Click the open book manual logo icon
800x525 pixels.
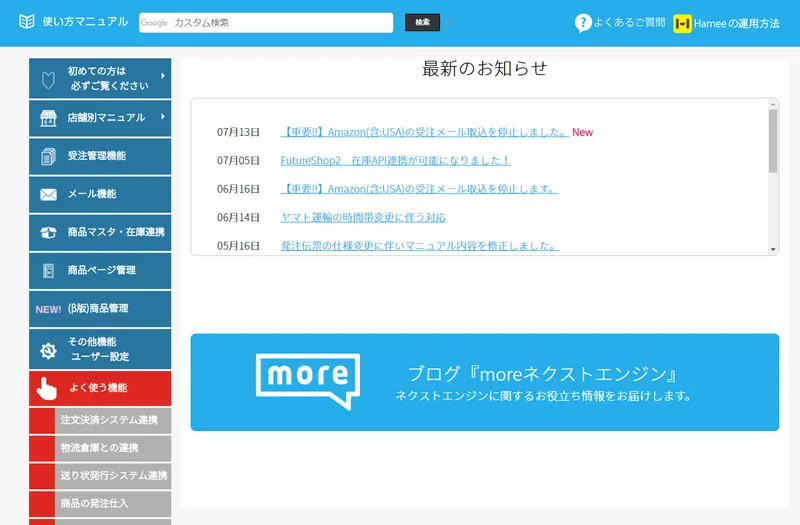27,21
